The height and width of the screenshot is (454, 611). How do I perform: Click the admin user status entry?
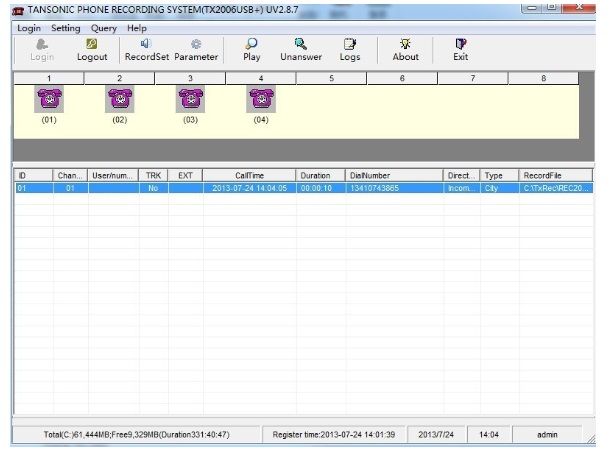tap(547, 435)
